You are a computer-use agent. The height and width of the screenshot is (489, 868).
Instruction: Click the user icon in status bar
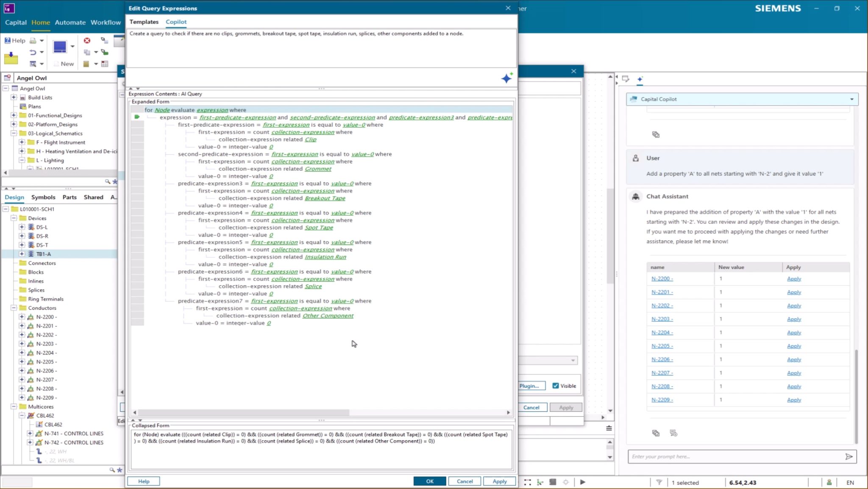tap(829, 482)
